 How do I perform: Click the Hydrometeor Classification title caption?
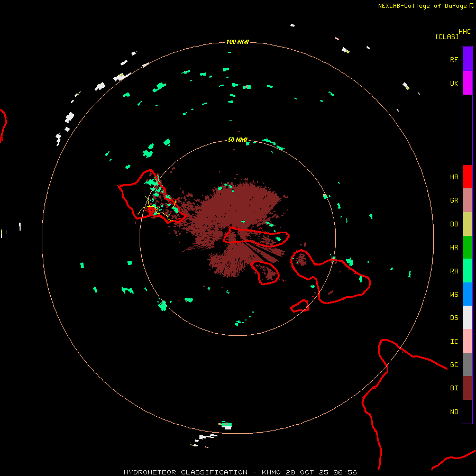tap(186, 472)
